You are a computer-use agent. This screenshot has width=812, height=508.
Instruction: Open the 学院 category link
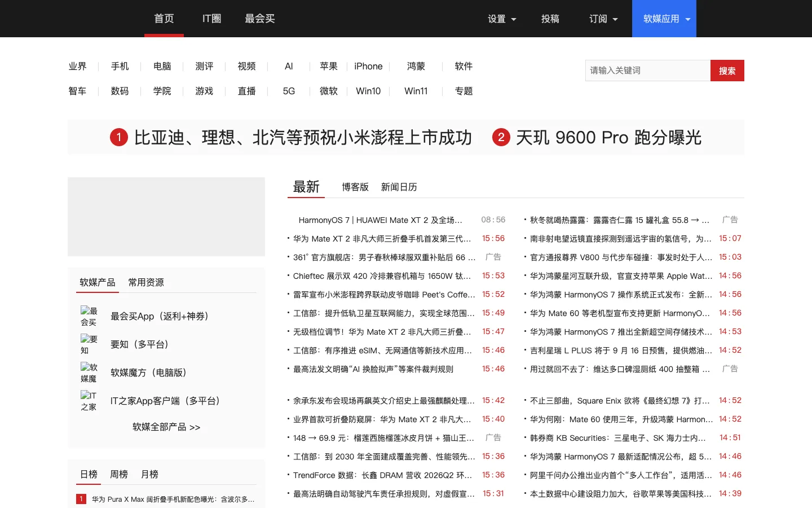[x=162, y=91]
